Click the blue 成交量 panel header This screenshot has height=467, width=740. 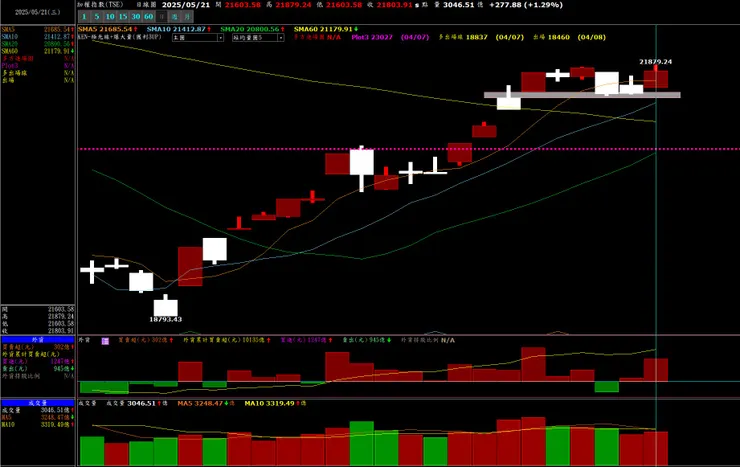pos(38,403)
